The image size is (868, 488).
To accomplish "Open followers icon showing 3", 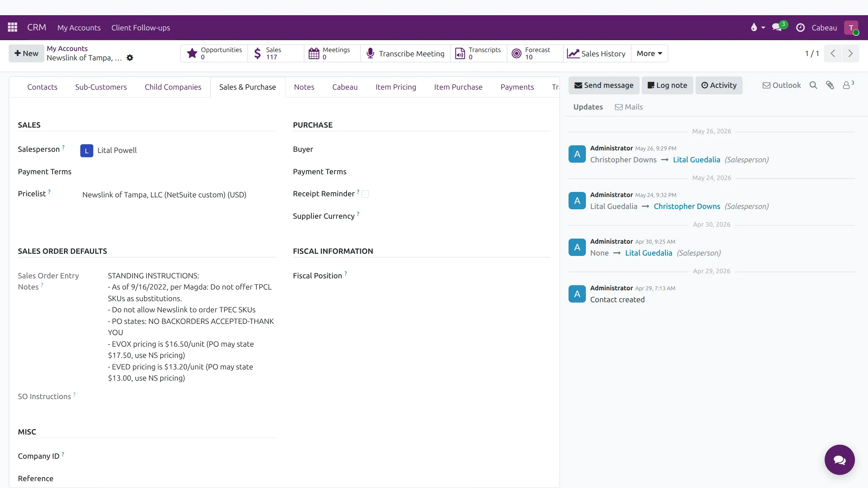I will pyautogui.click(x=848, y=85).
